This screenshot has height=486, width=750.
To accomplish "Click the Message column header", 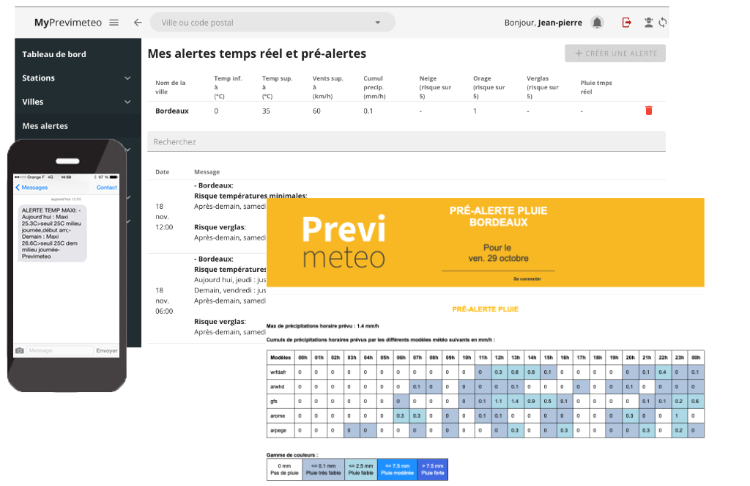I will [207, 172].
